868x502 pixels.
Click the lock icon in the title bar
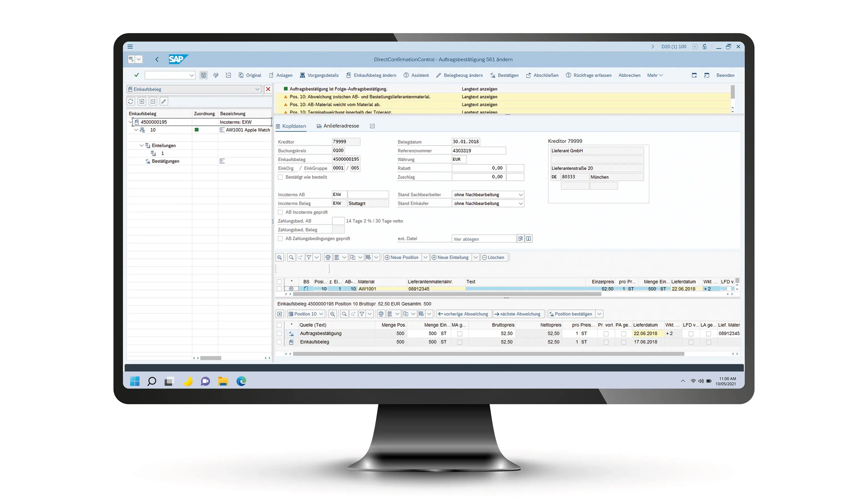pos(705,46)
